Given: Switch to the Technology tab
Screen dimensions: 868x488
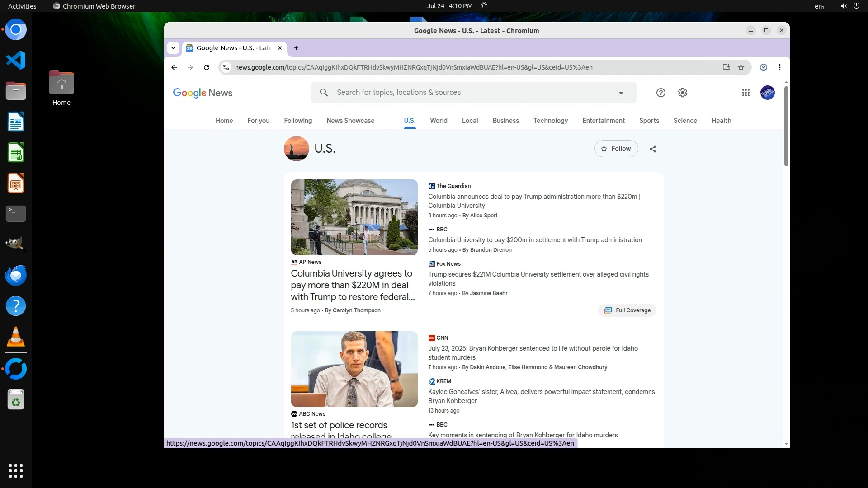Looking at the screenshot, I should (x=550, y=121).
